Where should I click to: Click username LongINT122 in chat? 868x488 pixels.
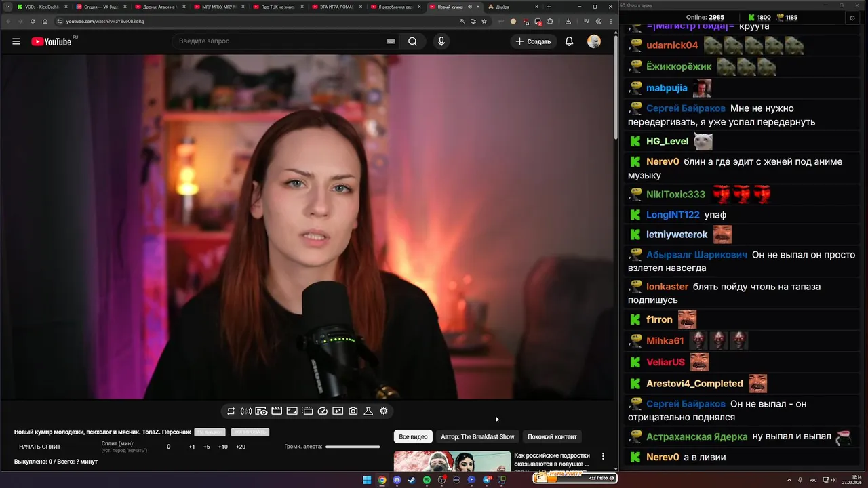coord(673,214)
